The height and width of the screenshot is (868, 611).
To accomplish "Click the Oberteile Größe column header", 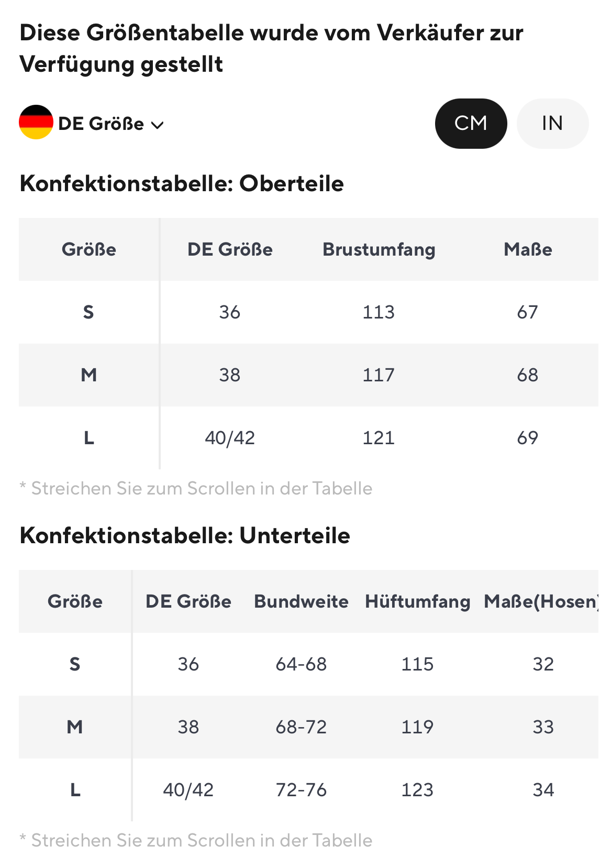I will 89,249.
